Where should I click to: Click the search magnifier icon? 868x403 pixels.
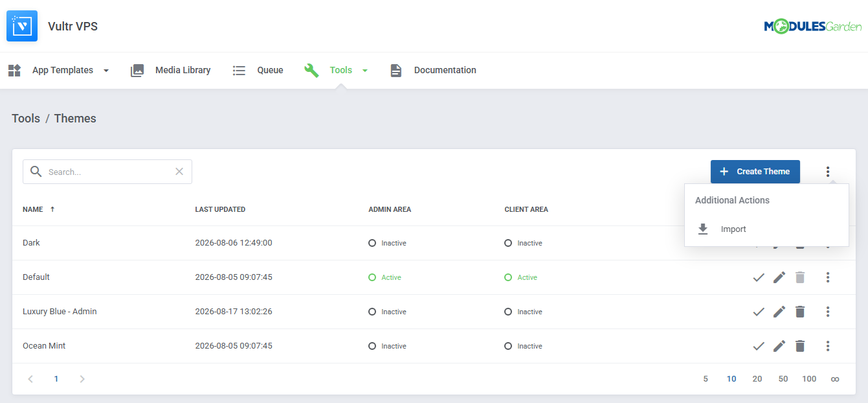click(36, 172)
